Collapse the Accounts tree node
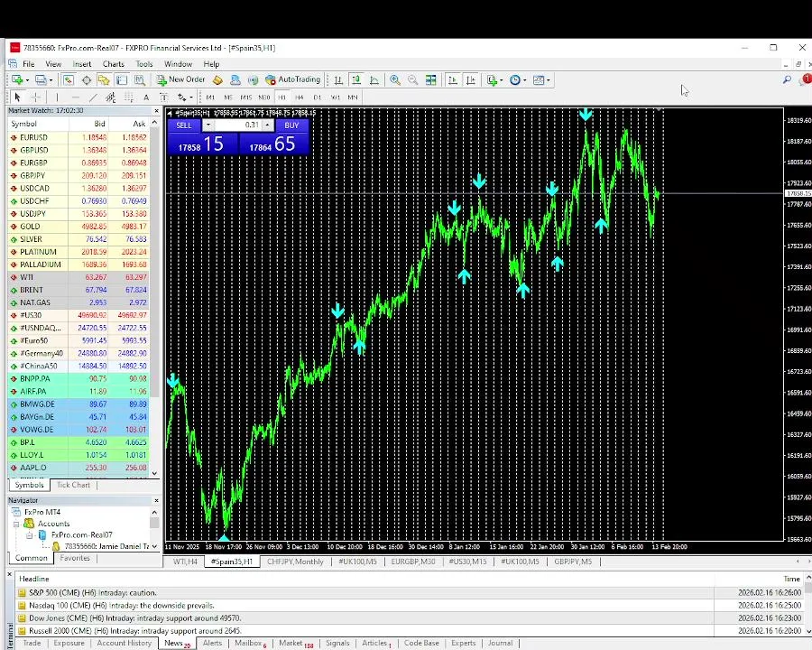 click(x=16, y=524)
